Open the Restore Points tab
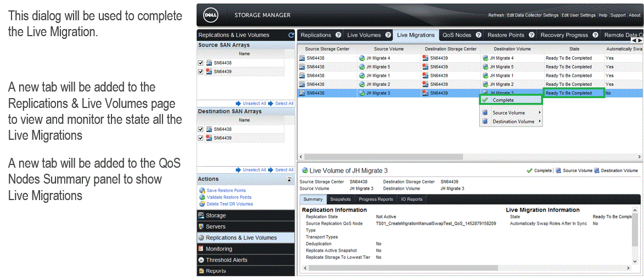Viewport: 644px width, 279px height. click(x=506, y=35)
